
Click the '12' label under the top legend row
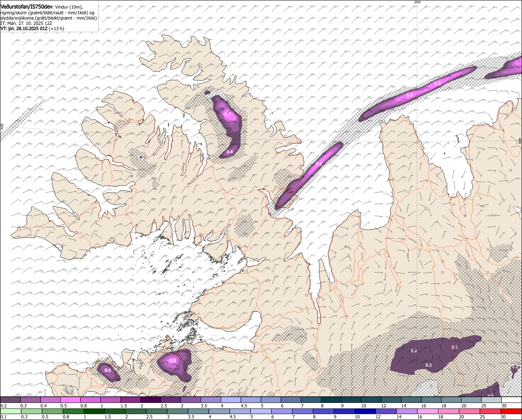pyautogui.click(x=383, y=406)
